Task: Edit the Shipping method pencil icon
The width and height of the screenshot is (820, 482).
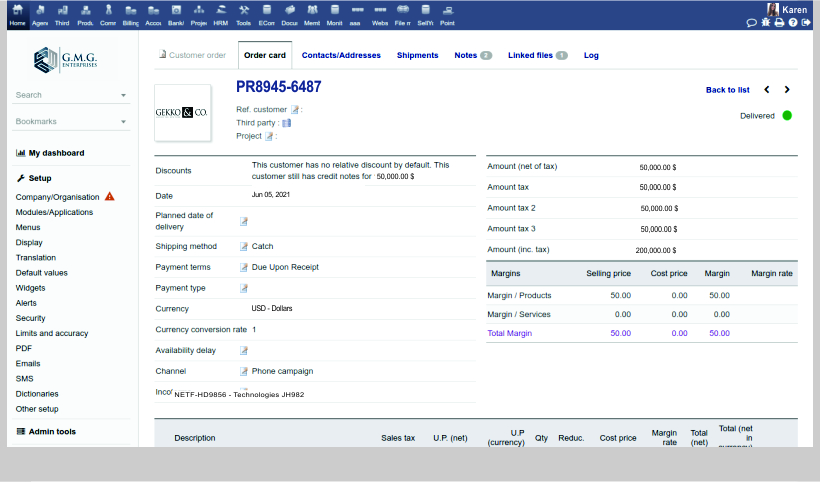Action: (x=244, y=246)
